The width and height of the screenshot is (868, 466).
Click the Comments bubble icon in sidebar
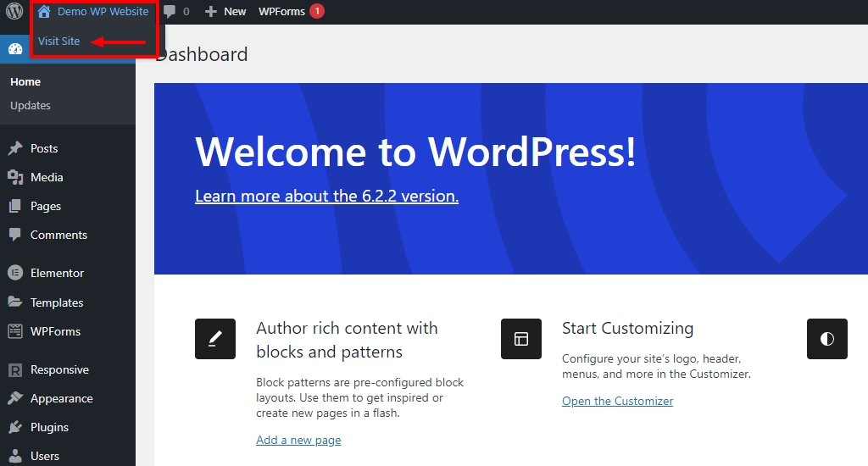(x=15, y=235)
